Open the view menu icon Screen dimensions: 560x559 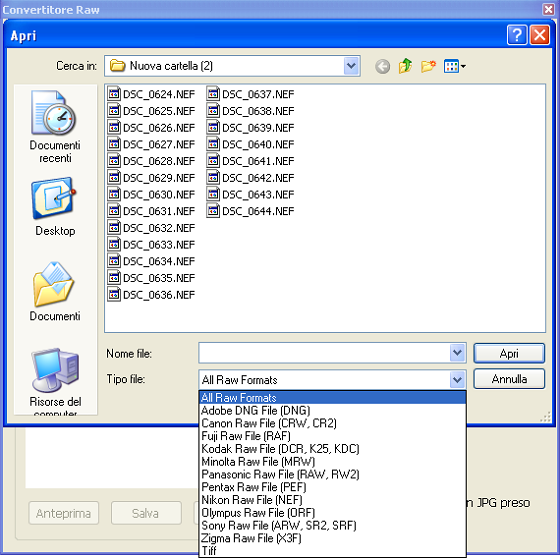coord(454,66)
